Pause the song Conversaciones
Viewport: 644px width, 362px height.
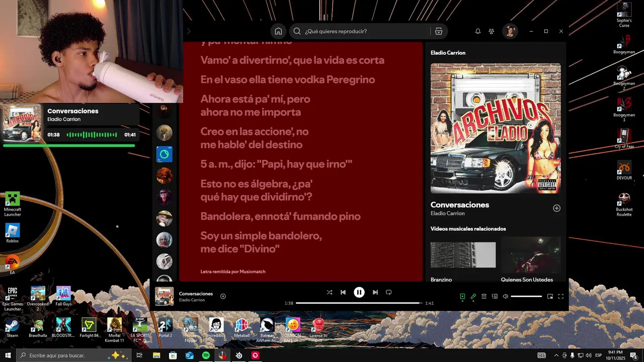[x=359, y=292]
